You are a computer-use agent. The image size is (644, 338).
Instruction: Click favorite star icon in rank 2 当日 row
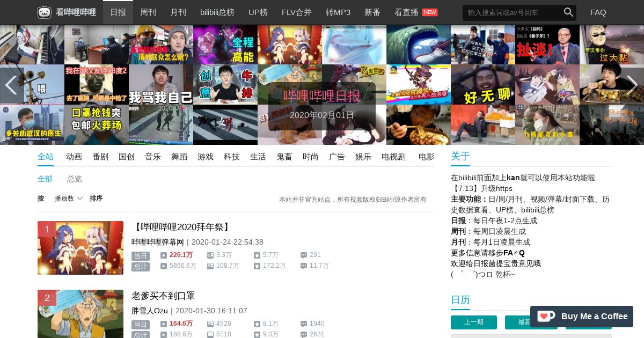pyautogui.click(x=257, y=324)
